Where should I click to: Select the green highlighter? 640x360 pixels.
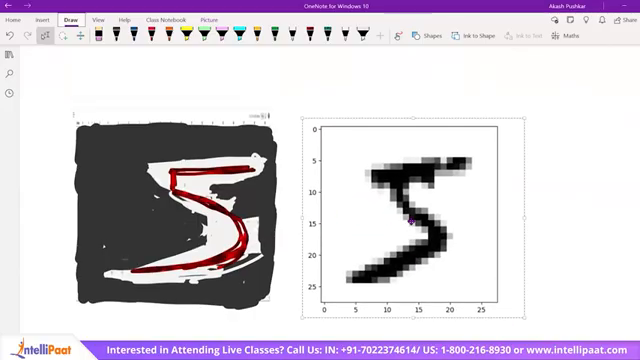click(204, 34)
